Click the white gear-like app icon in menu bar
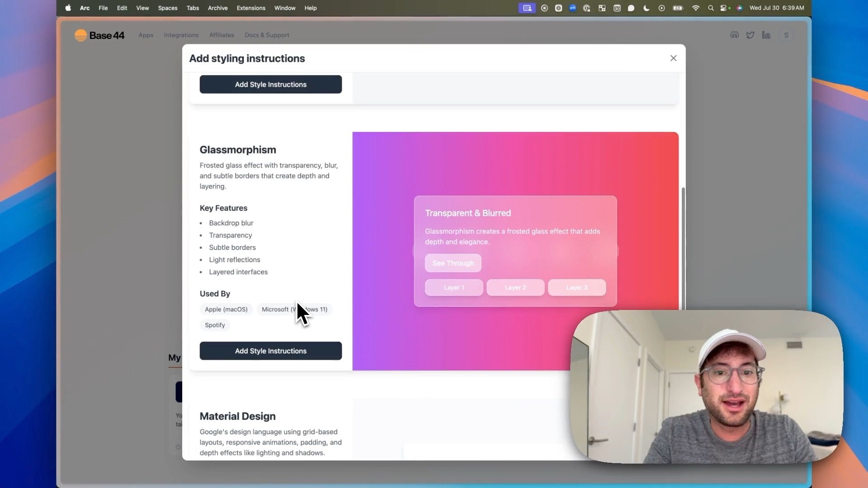The height and width of the screenshot is (488, 868). [x=558, y=8]
